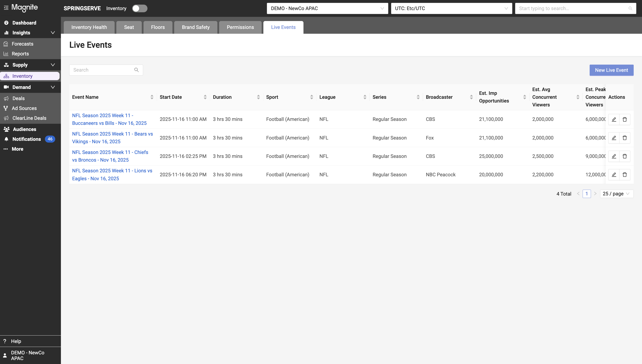642x364 pixels.
Task: Edit the Buccaneers vs Bills event
Action: (x=614, y=120)
